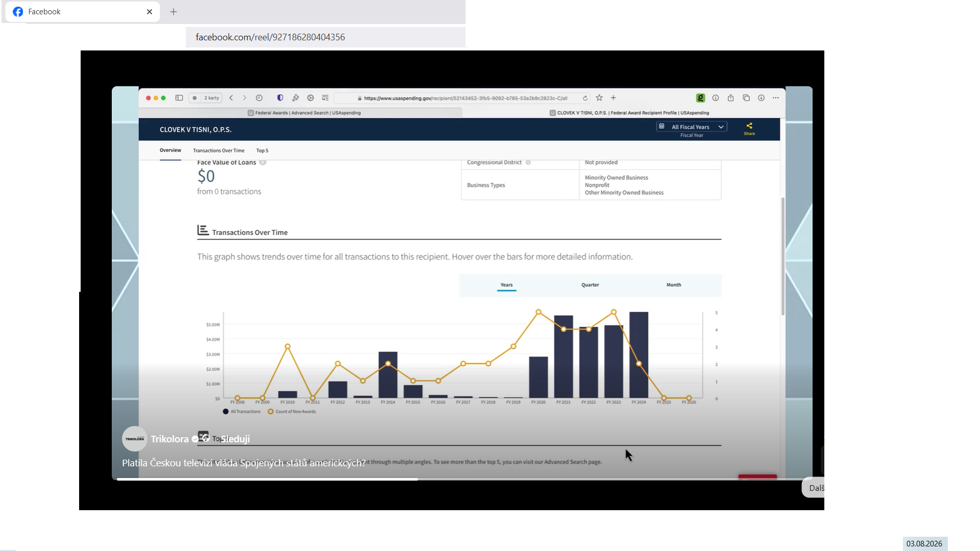Click the usaspending.gov URL field
This screenshot has height=551, width=980.
pyautogui.click(x=462, y=98)
